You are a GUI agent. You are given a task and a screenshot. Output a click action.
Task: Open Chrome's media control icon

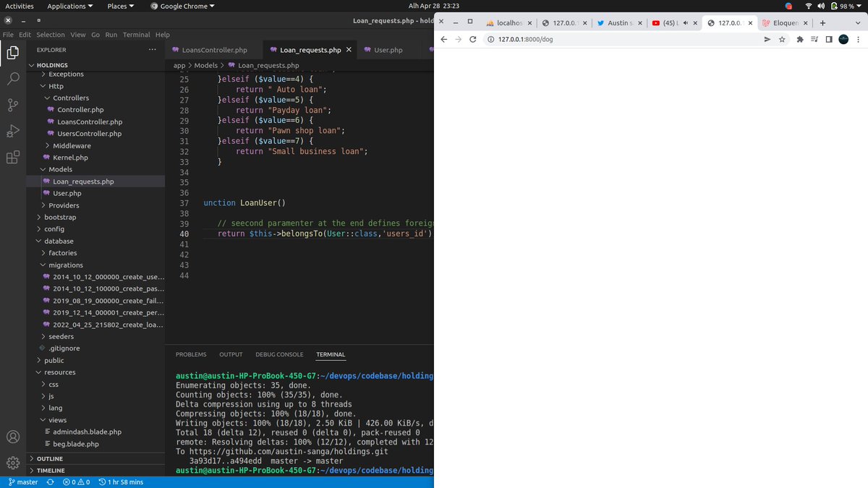(x=814, y=40)
